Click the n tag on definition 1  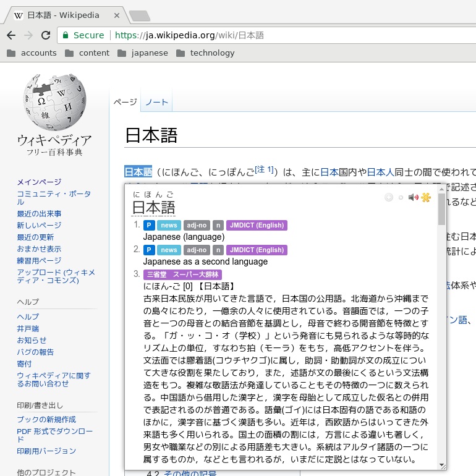tap(218, 225)
